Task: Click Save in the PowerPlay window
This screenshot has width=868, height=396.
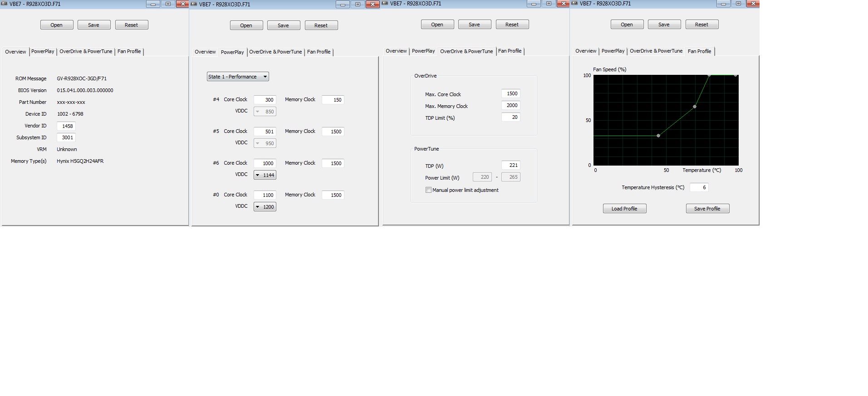Action: coord(284,25)
